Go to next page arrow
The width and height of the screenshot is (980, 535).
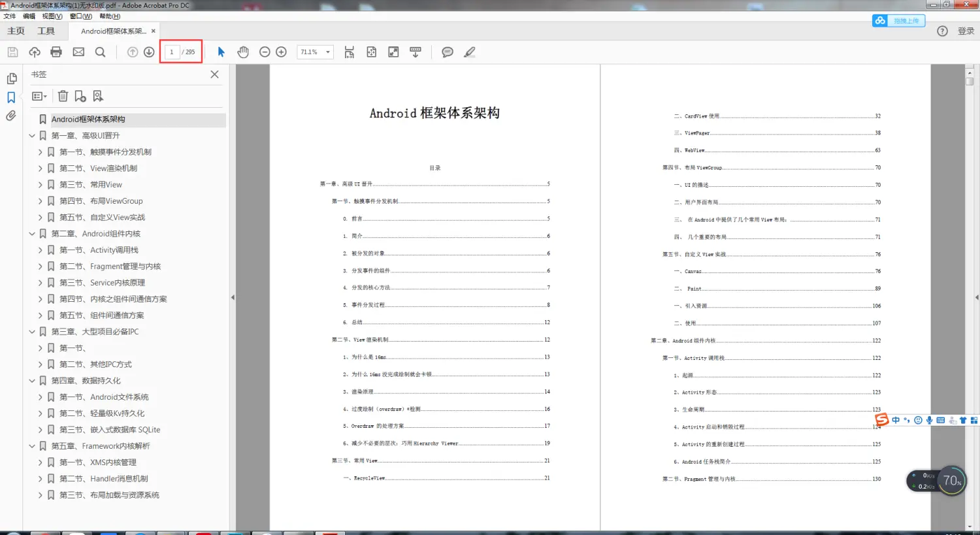click(149, 52)
